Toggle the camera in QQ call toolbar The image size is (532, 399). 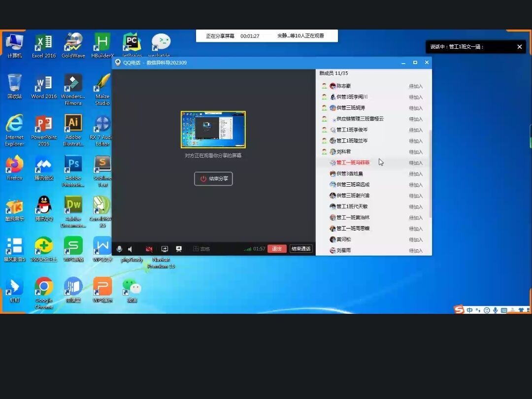point(149,249)
